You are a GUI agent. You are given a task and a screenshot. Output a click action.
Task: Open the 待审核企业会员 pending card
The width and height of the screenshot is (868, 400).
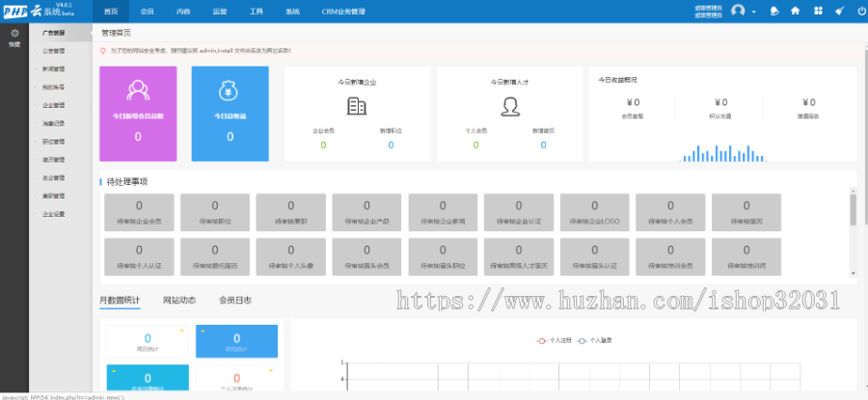(x=139, y=212)
